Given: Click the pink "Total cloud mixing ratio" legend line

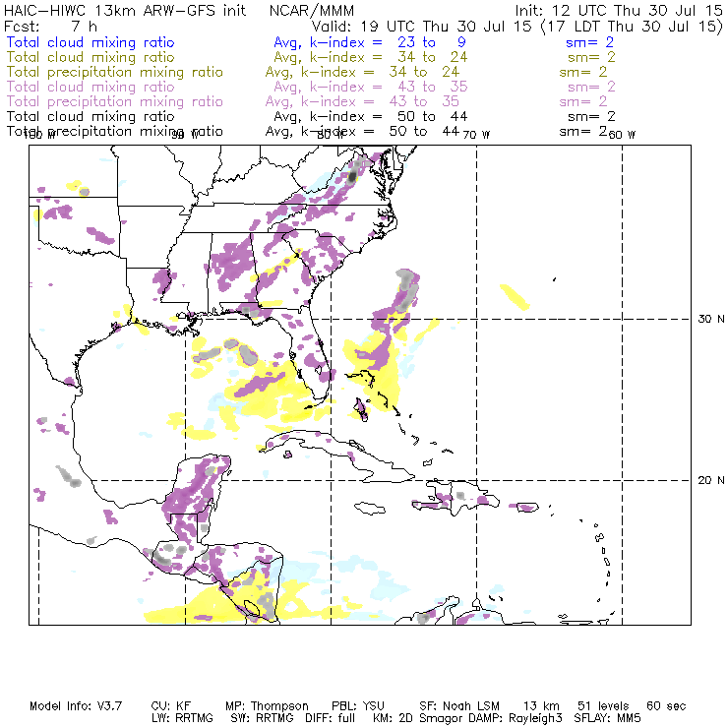Looking at the screenshot, I should [91, 87].
